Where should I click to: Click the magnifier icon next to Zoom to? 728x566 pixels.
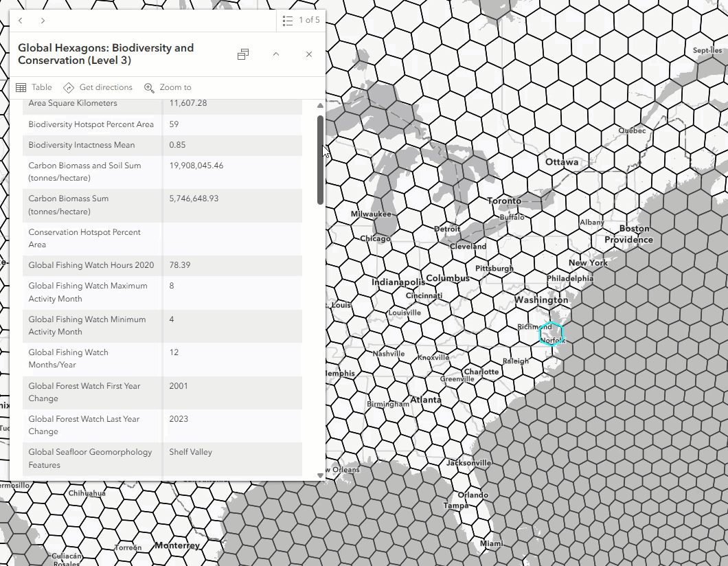pos(149,87)
